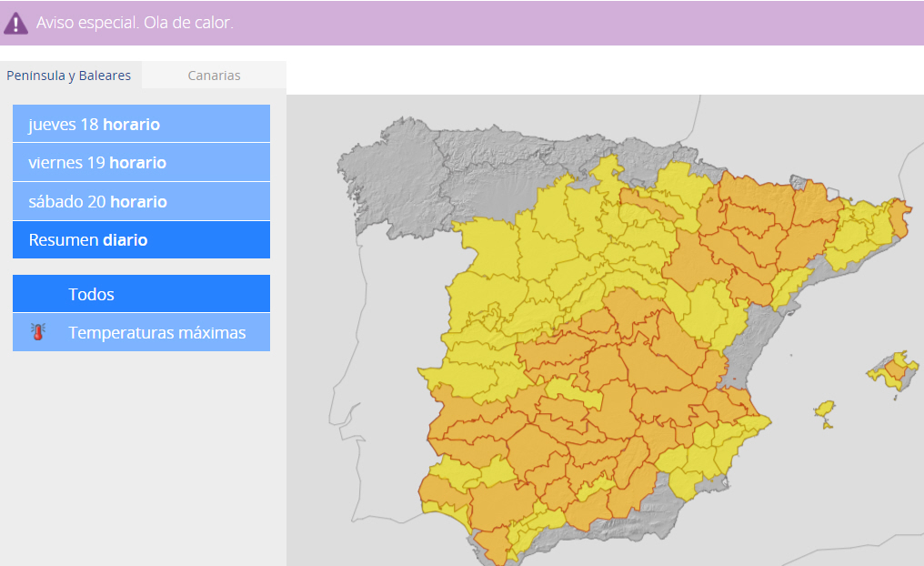Viewport: 924px width, 566px height.
Task: View sábado 20 horario warnings
Action: click(x=141, y=201)
